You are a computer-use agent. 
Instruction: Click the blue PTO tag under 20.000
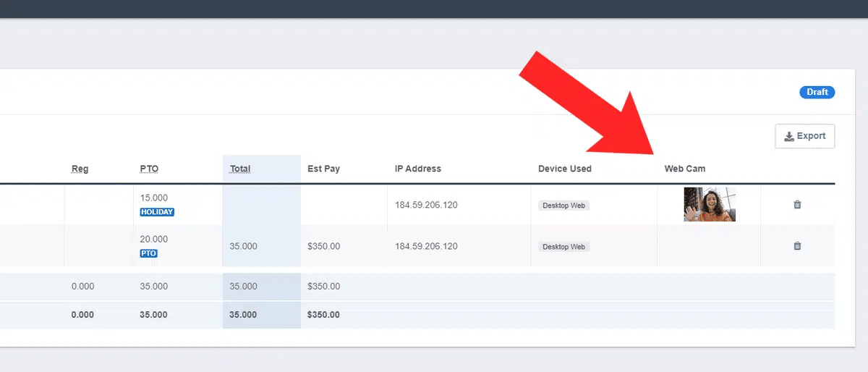click(149, 253)
